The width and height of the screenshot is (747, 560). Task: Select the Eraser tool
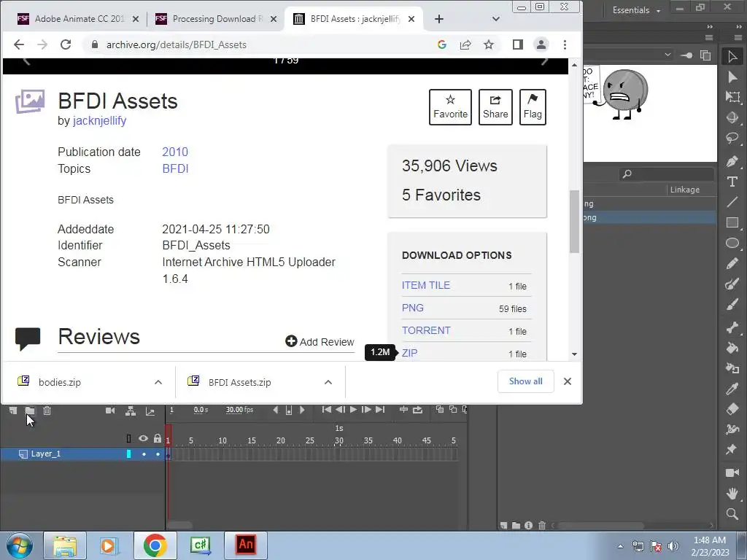pos(732,409)
